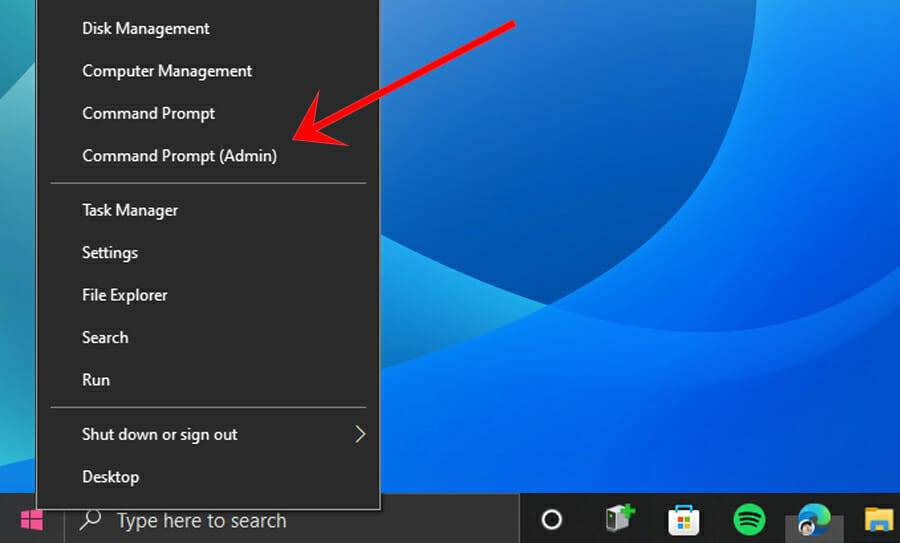Open Cortana circle icon on taskbar
This screenshot has height=543, width=900.
[552, 519]
